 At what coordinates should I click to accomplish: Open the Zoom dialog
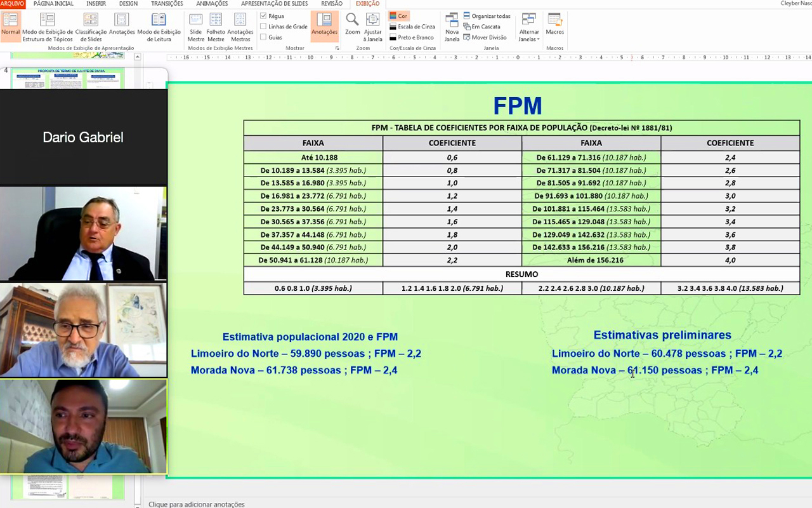(352, 25)
